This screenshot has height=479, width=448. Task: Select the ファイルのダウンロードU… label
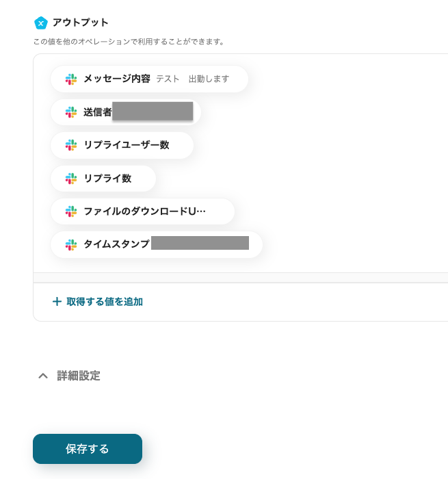144,211
